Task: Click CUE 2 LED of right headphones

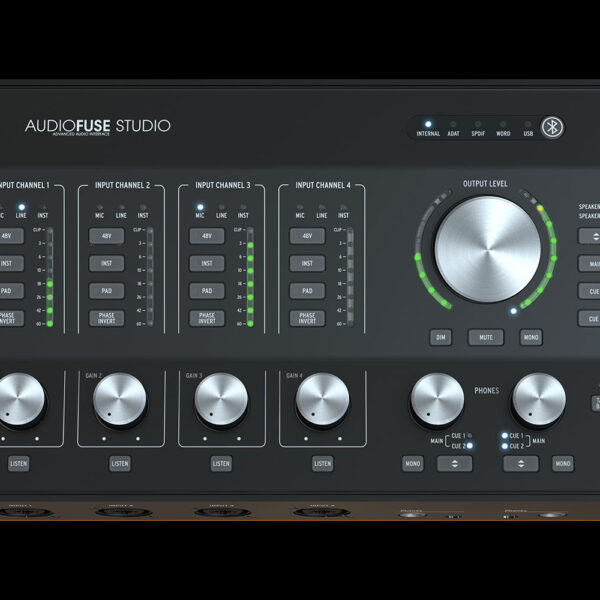Action: pyautogui.click(x=505, y=446)
